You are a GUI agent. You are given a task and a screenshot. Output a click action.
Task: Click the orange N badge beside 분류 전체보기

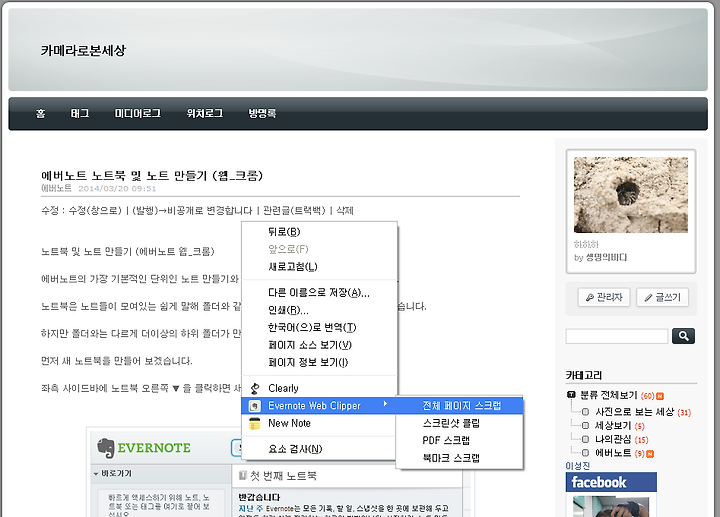[660, 396]
